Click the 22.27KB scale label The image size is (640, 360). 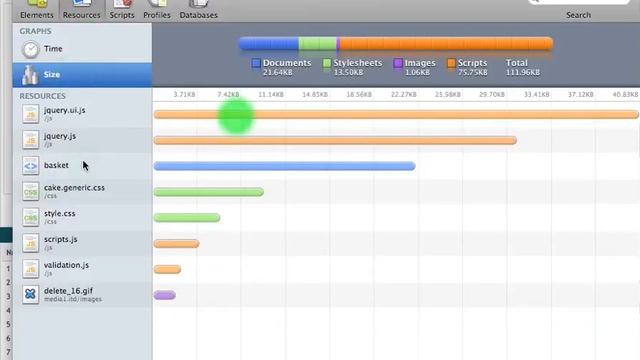pos(404,95)
